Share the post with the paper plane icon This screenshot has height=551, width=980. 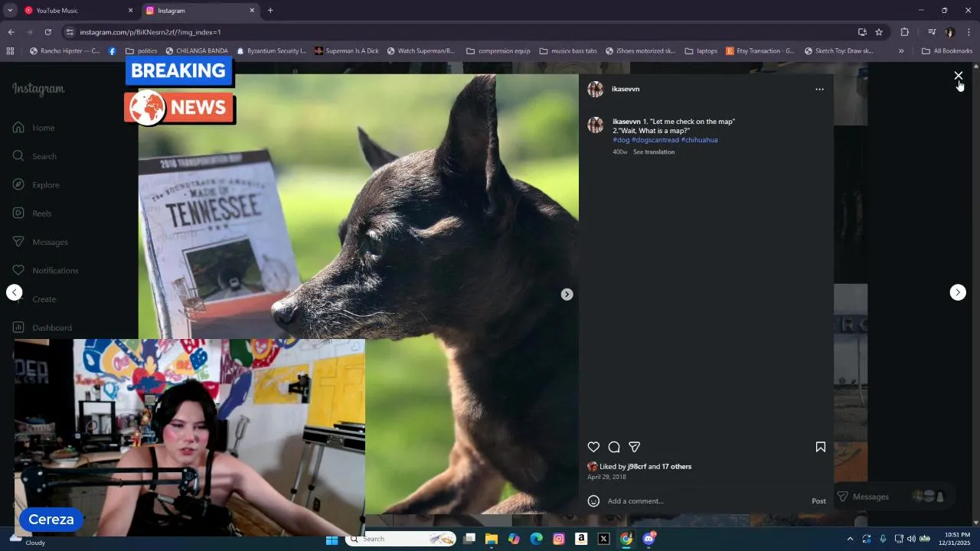[635, 447]
